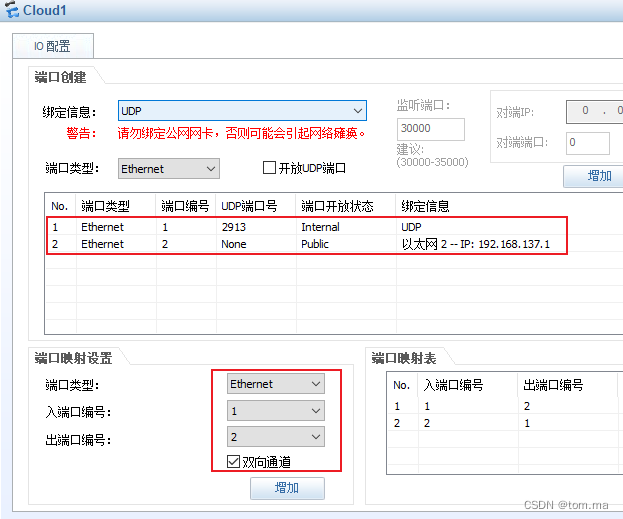Click the No. header in port creation table
The image size is (623, 519).
(60, 206)
